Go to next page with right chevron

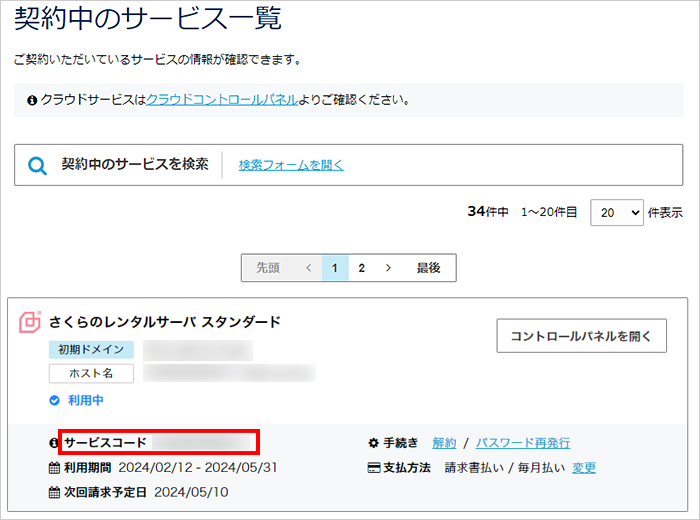[388, 268]
